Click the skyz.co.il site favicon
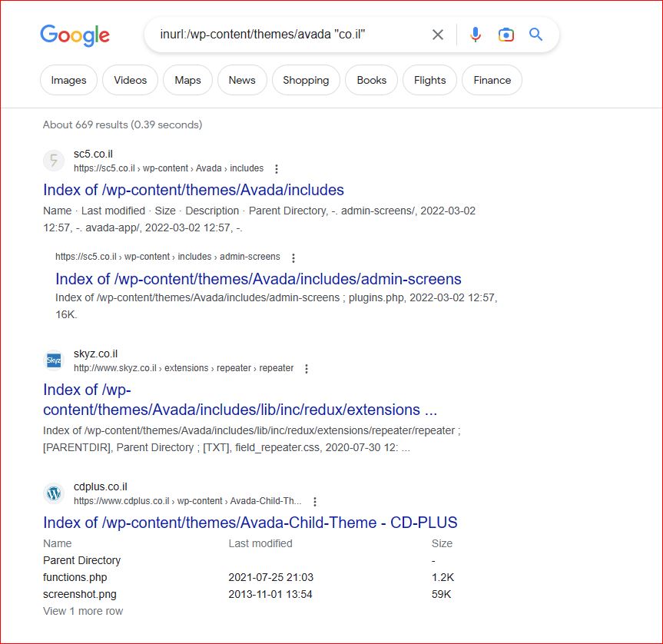The image size is (663, 644). coord(54,360)
